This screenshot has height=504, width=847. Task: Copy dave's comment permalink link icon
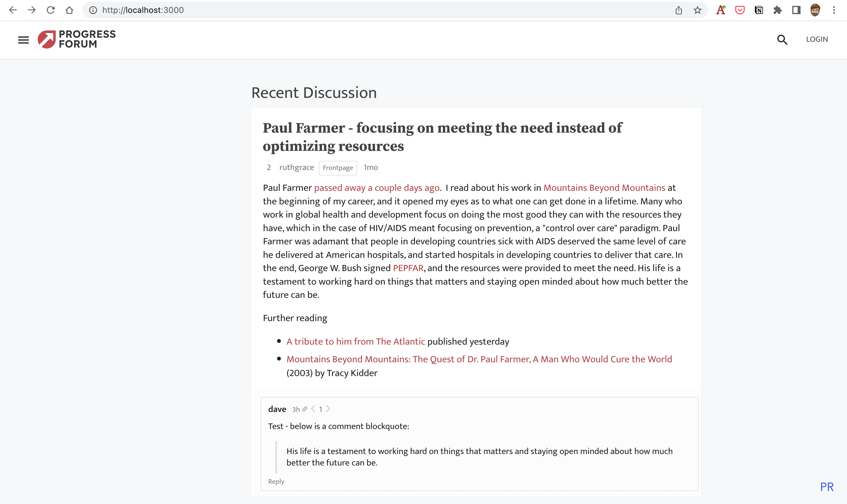coord(305,409)
